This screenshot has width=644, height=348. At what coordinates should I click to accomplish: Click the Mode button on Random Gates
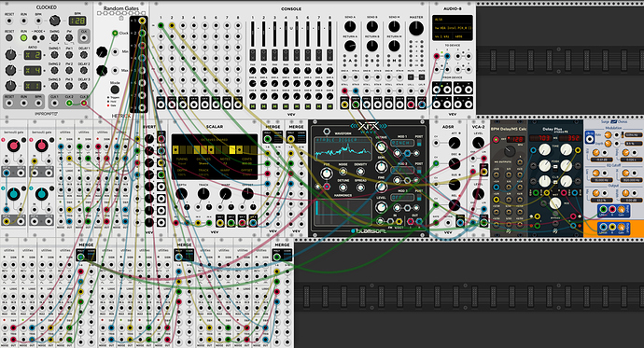click(x=115, y=89)
